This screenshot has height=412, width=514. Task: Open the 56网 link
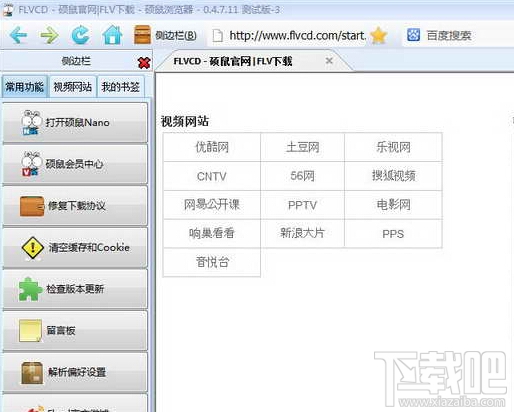[302, 176]
